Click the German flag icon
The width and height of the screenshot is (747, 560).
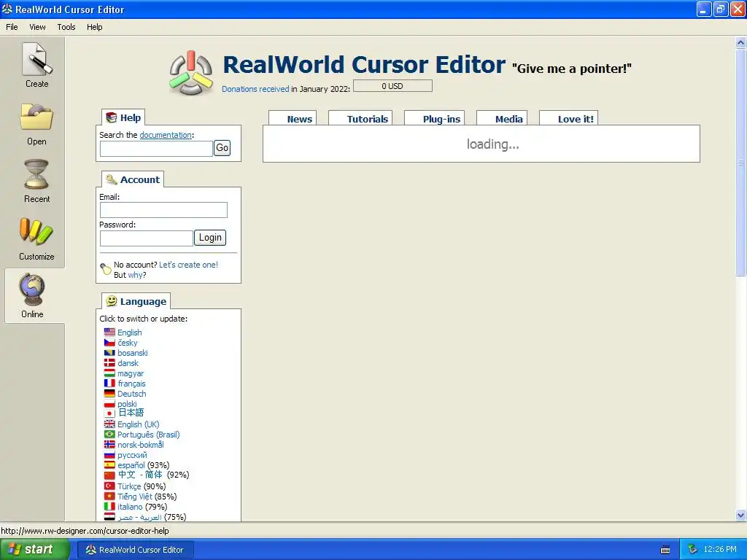109,394
